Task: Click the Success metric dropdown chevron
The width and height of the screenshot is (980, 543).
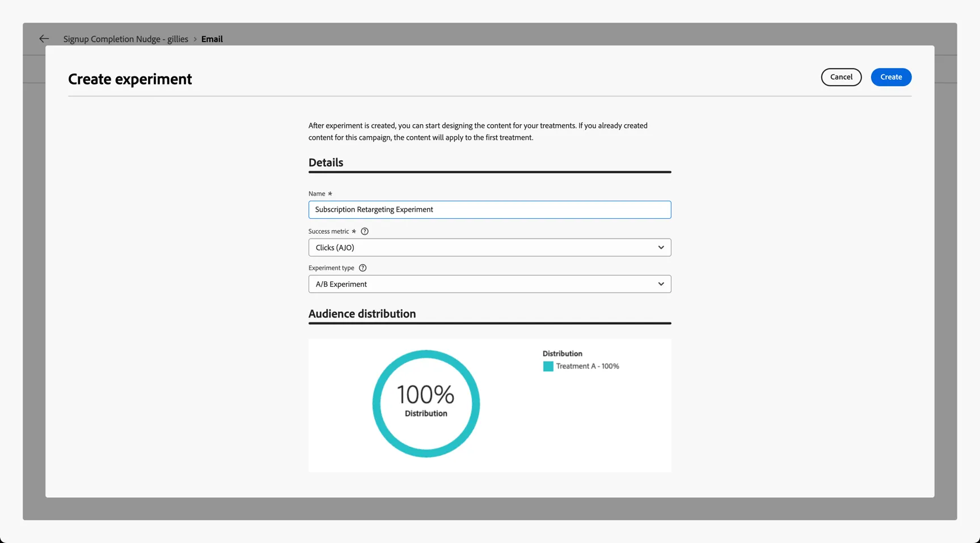Action: pos(661,248)
